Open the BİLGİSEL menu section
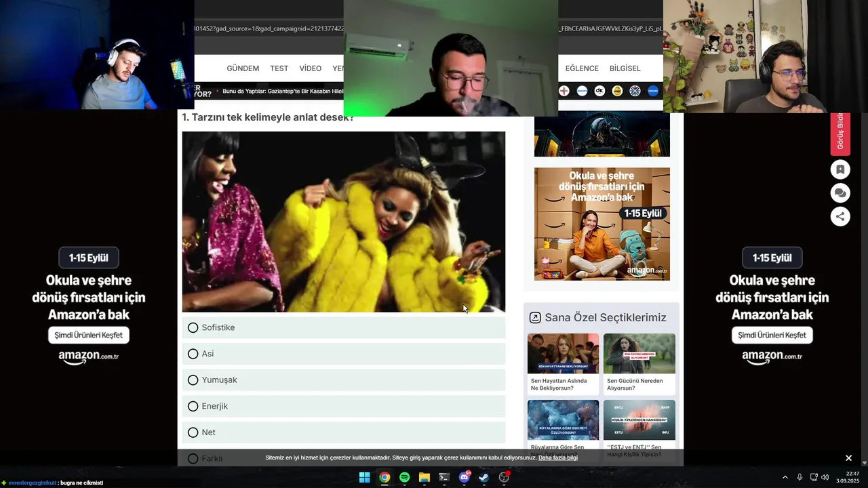Screen dimensions: 868x488 tap(625, 68)
